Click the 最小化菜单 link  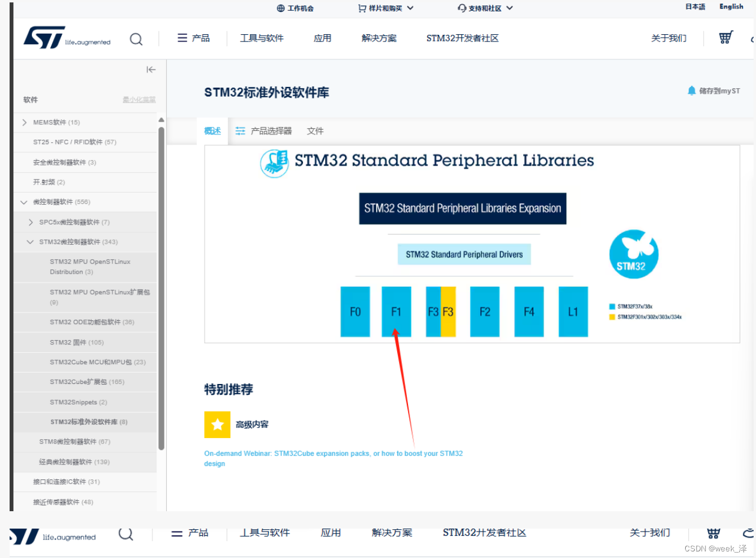point(139,100)
